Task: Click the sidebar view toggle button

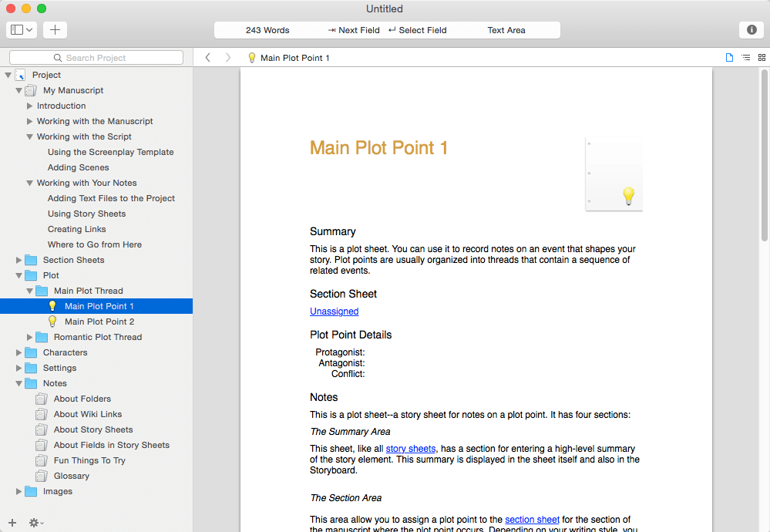Action: pyautogui.click(x=21, y=30)
